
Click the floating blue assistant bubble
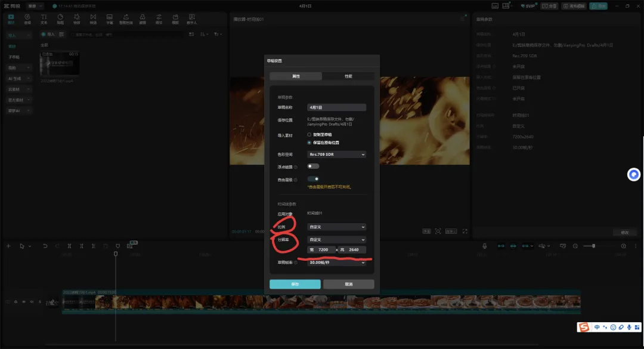pos(634,175)
